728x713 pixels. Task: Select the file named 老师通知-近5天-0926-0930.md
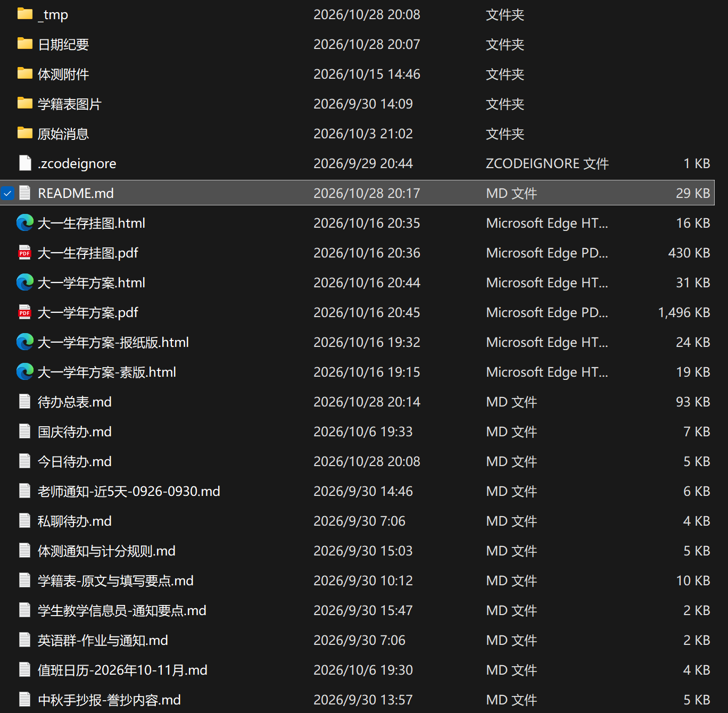click(129, 491)
